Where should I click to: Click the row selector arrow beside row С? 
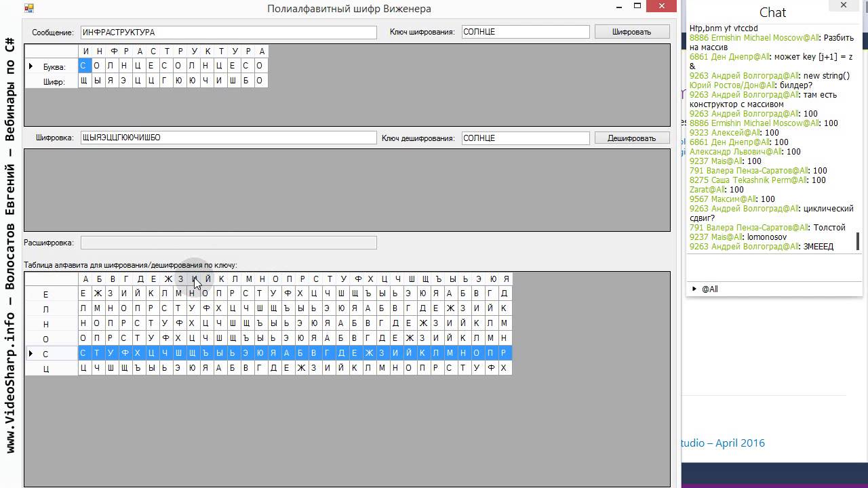(31, 354)
